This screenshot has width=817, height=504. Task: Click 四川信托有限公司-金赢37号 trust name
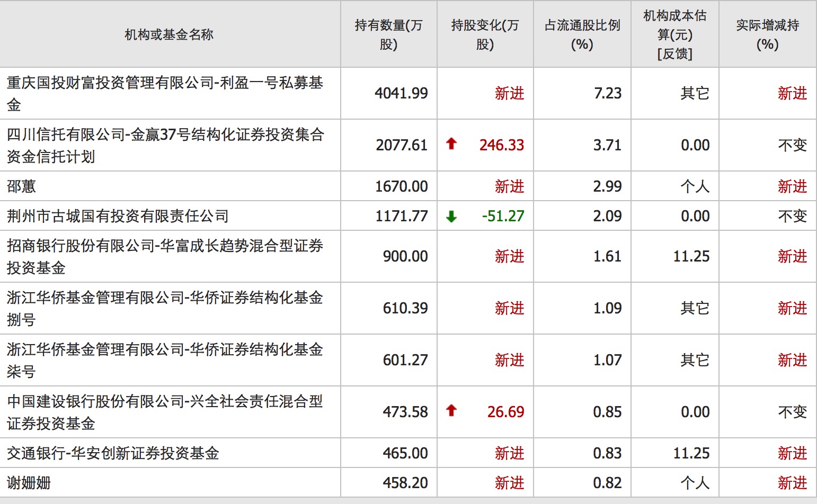(x=164, y=145)
